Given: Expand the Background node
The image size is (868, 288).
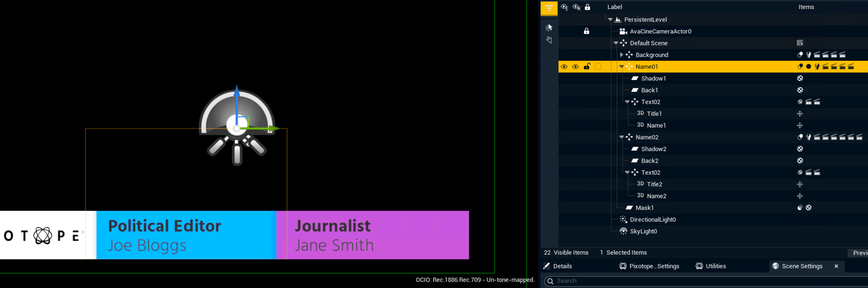Looking at the screenshot, I should pyautogui.click(x=622, y=55).
